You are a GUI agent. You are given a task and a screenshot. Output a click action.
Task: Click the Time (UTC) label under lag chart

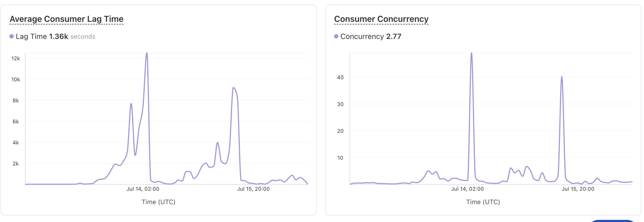click(158, 202)
